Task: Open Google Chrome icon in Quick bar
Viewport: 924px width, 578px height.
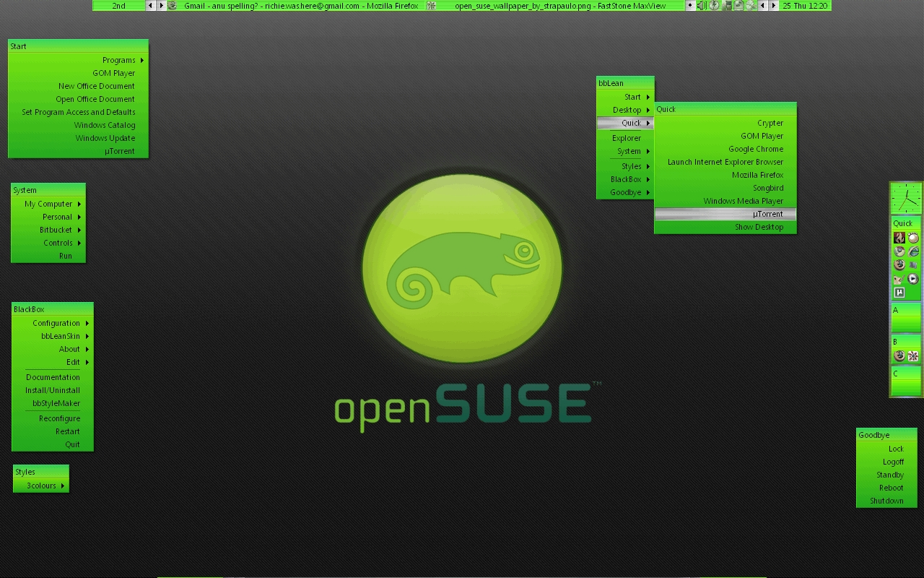Action: (x=899, y=251)
